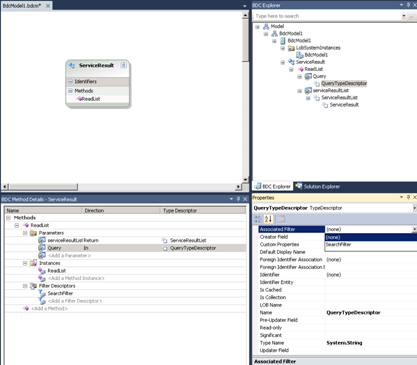Click the Parameters folder icon in Method Details
Viewport: 417px width, 365px height.
(x=33, y=233)
